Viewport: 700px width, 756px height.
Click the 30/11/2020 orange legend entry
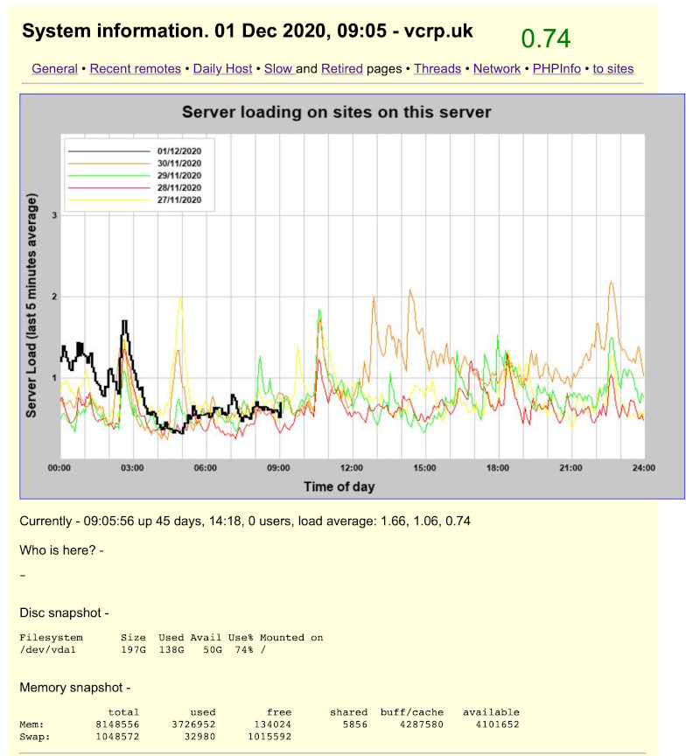pyautogui.click(x=179, y=164)
